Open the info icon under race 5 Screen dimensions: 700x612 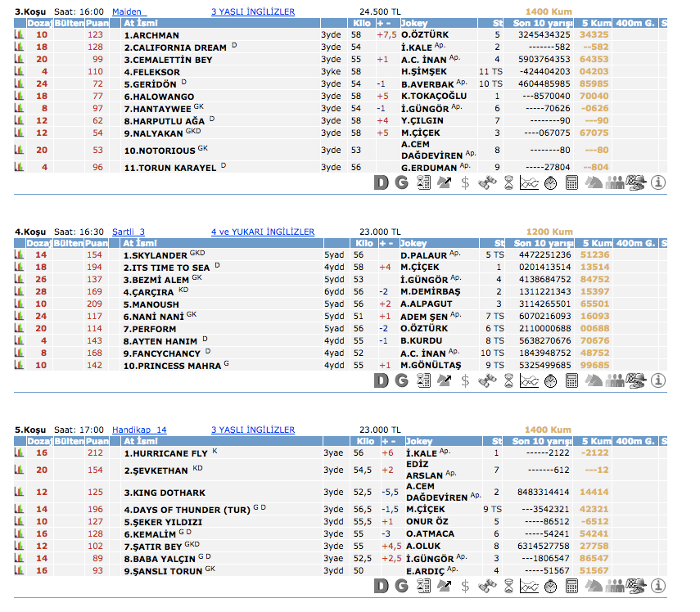(x=658, y=587)
